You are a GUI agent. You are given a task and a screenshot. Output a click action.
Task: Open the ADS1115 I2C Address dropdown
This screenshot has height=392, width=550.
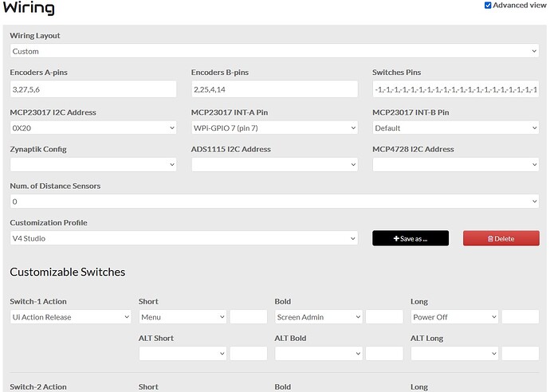pyautogui.click(x=274, y=164)
